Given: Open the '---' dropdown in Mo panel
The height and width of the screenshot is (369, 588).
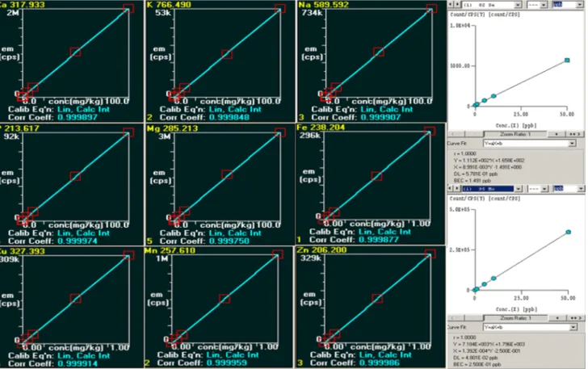Looking at the screenshot, I should (x=544, y=189).
